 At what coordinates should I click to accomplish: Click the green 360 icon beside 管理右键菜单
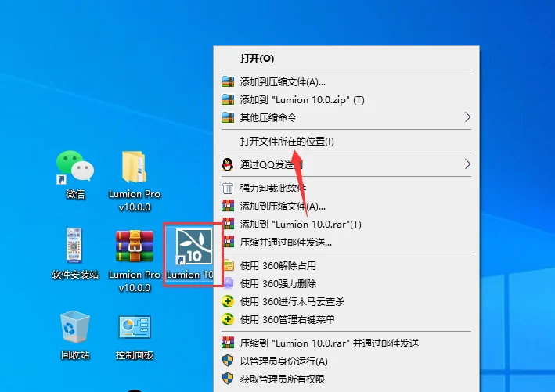[228, 319]
